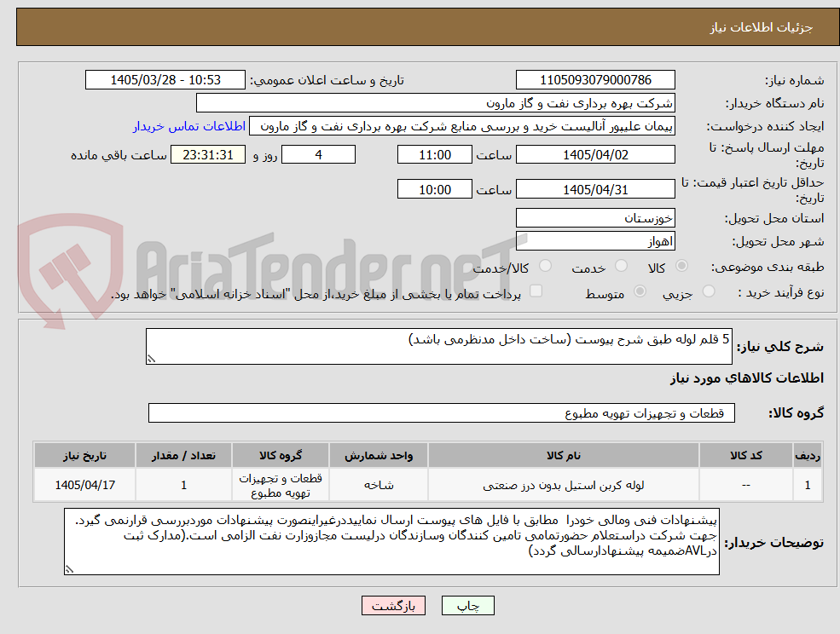Select the کالا/خدمت radio button
Screen dimensions: 840x634
[545, 266]
